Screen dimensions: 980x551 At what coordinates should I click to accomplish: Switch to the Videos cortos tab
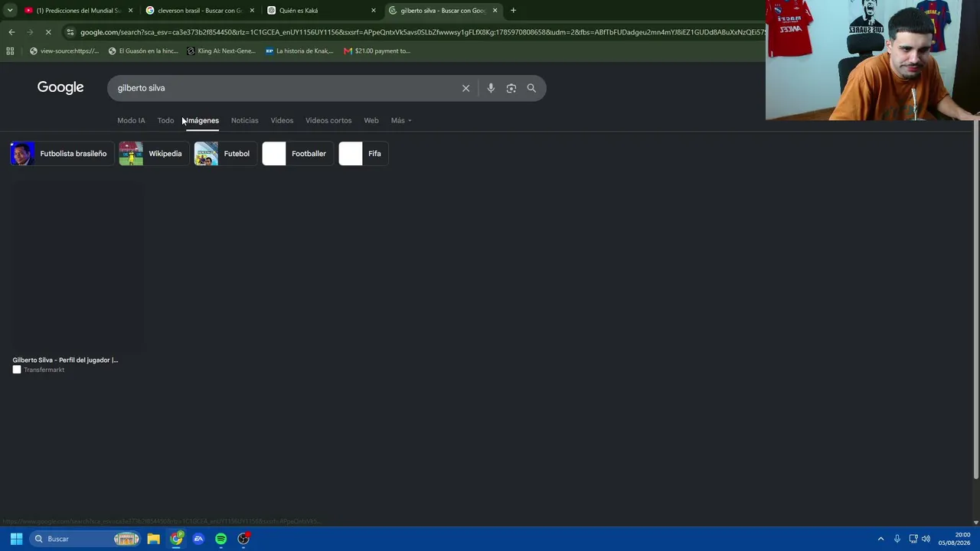tap(328, 120)
